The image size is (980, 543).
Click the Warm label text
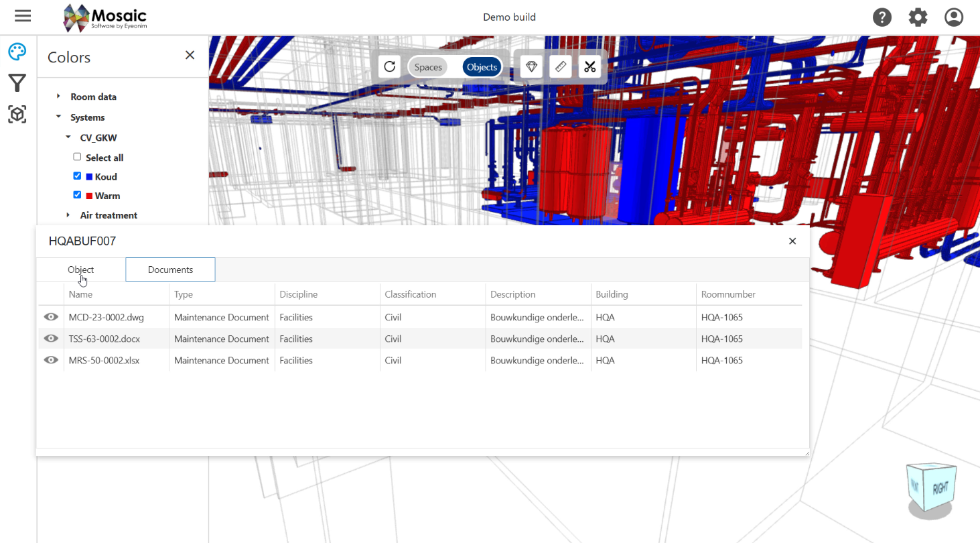(x=108, y=196)
